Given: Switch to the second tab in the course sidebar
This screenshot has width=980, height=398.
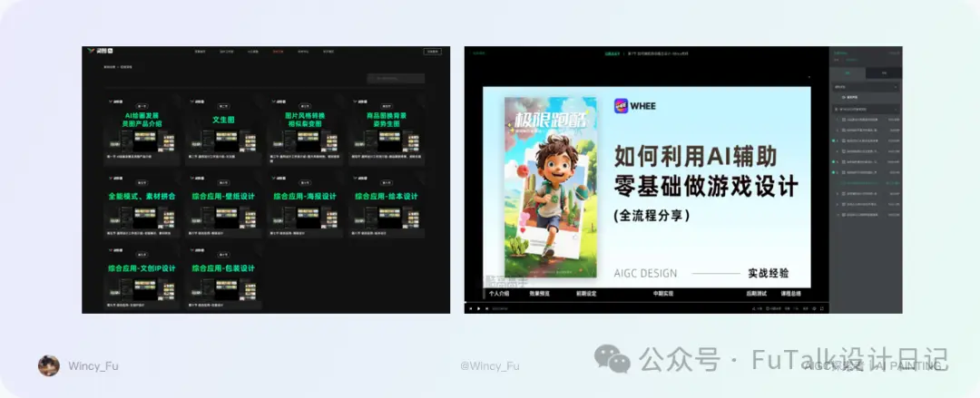Looking at the screenshot, I should [884, 73].
